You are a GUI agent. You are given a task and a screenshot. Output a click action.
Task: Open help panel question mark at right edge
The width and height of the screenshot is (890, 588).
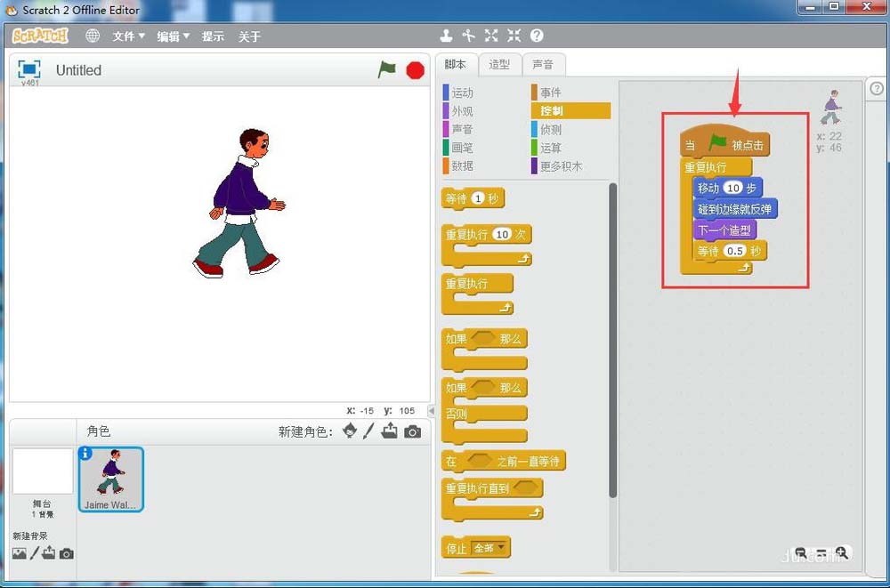click(877, 89)
